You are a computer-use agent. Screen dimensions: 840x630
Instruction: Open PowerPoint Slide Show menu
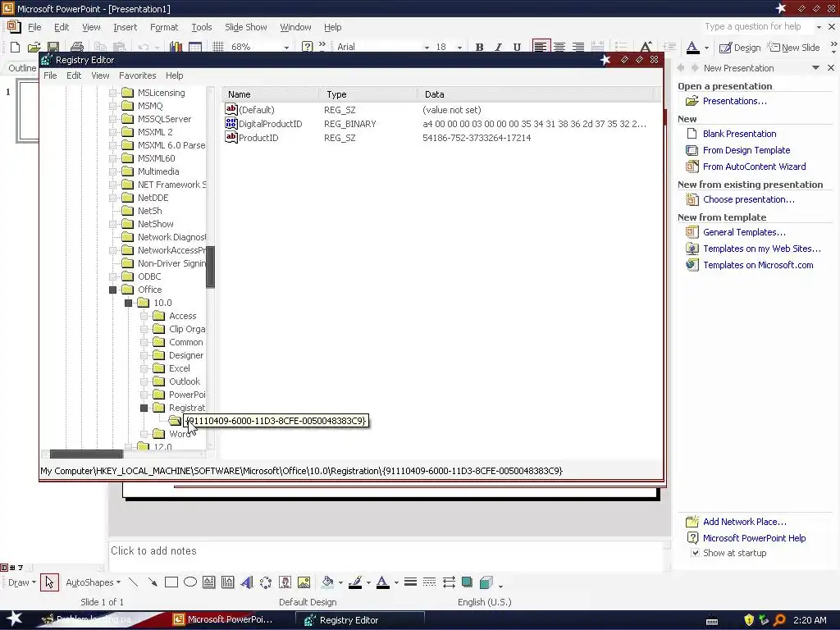tap(246, 27)
